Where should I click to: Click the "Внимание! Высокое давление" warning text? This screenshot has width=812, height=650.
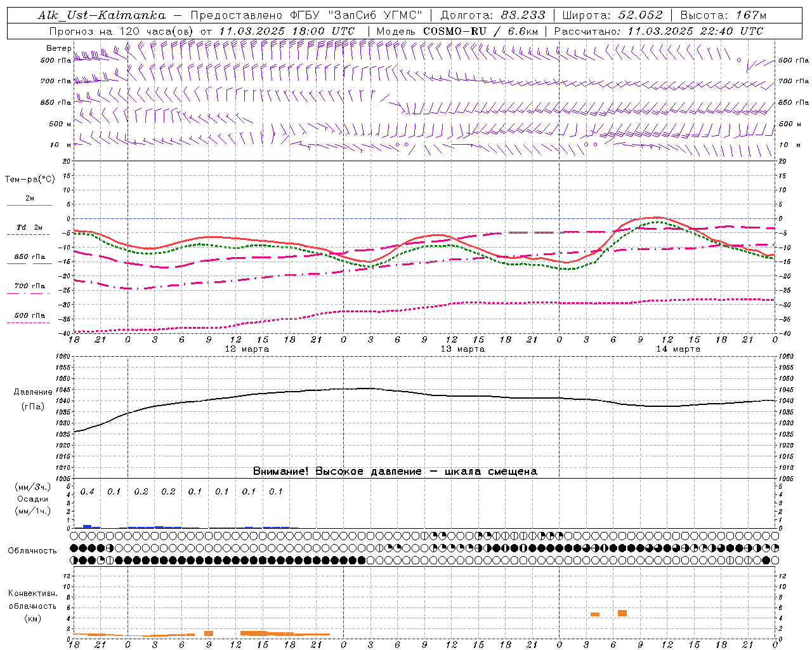coord(337,472)
